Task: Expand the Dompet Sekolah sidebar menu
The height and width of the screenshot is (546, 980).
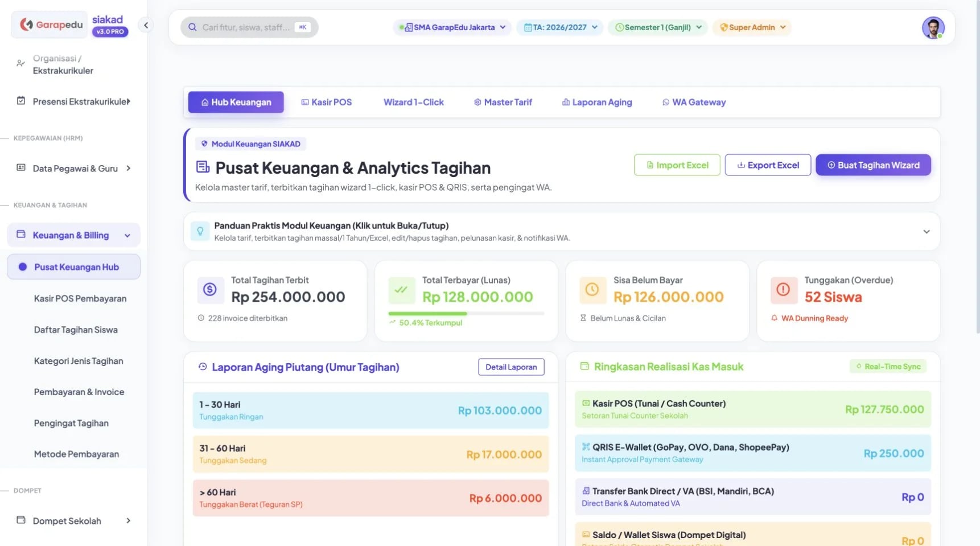Action: [74, 521]
